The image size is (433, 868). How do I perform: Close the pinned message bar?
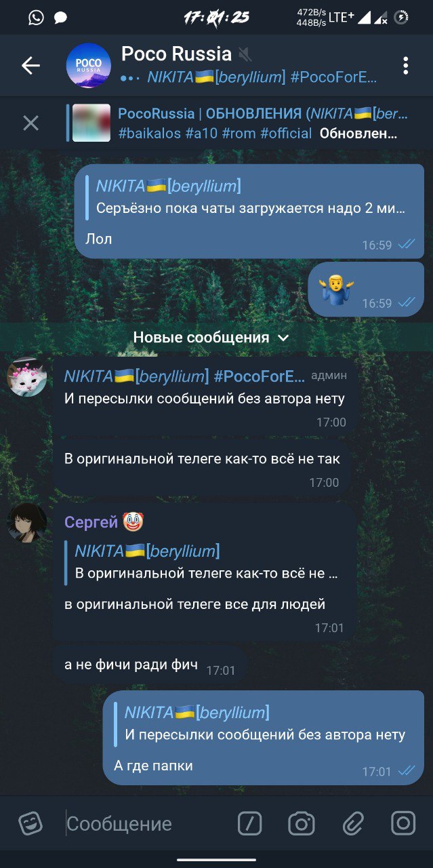[30, 123]
